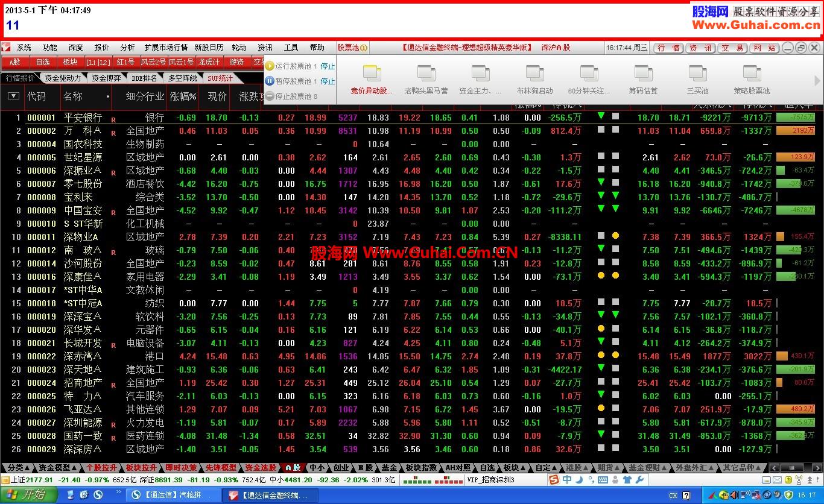824x504 pixels.
Task: Open the 策略股票池 stock pool icon
Action: [x=752, y=73]
